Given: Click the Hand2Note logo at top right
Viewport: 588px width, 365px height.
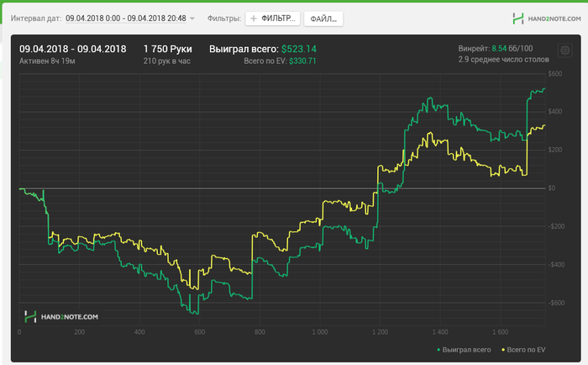Looking at the screenshot, I should click(x=547, y=19).
